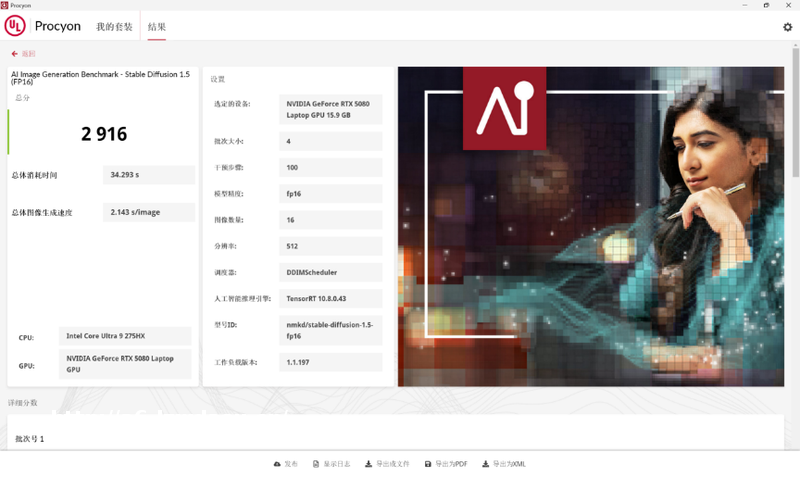Click the 发布 publish cloud icon
The width and height of the screenshot is (800, 477).
[x=277, y=464]
